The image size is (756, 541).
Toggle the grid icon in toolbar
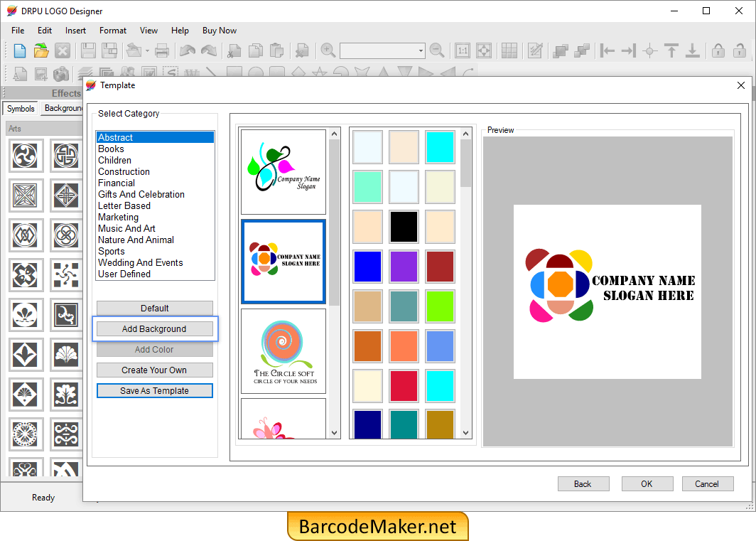tap(509, 50)
